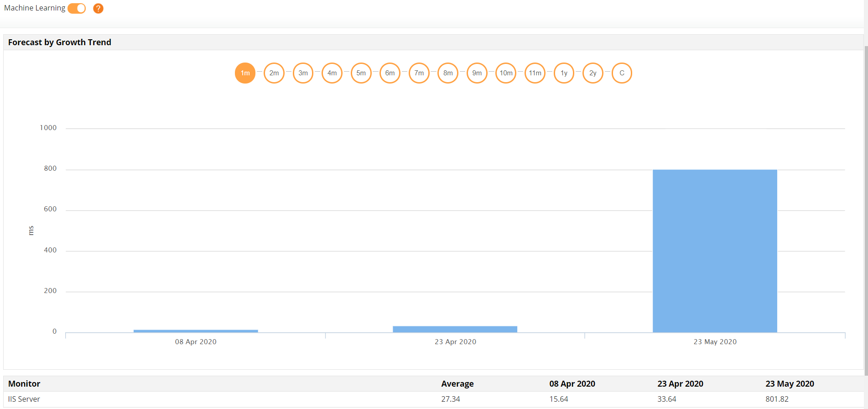Choose the 8m forecast circle
Image resolution: width=868 pixels, height=409 pixels.
pyautogui.click(x=448, y=73)
